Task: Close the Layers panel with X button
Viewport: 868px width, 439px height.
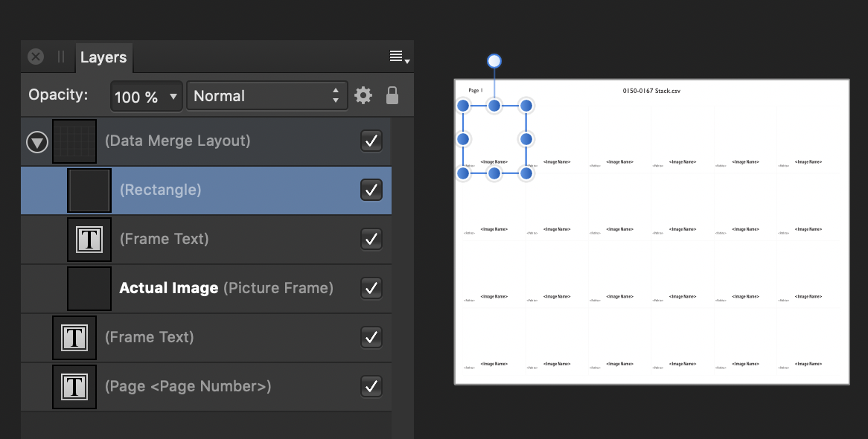Action: (x=36, y=57)
